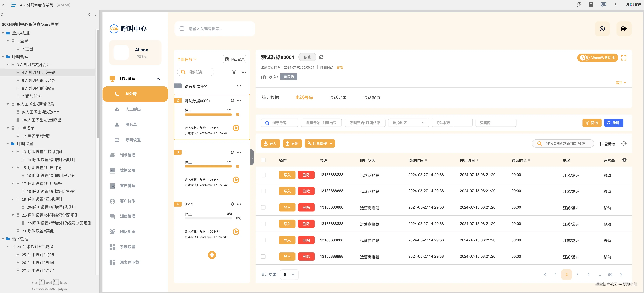The width and height of the screenshot is (644, 293).
Task: Click the logout icon at top right
Action: (x=624, y=29)
